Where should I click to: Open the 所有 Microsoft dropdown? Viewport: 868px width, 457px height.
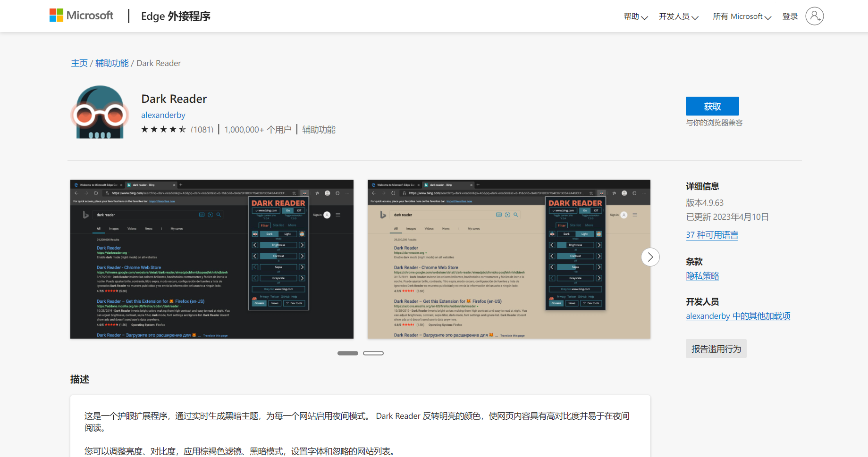point(741,16)
